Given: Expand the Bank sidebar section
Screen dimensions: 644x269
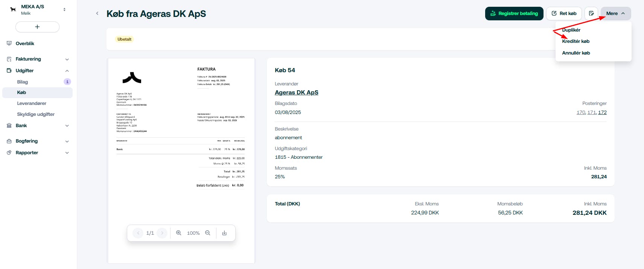Looking at the screenshot, I should 67,126.
